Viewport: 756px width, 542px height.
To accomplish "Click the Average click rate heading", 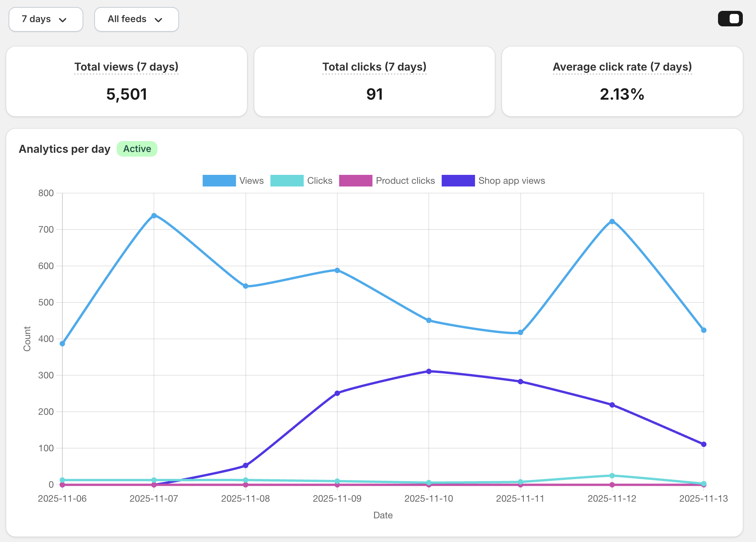I will [x=622, y=67].
